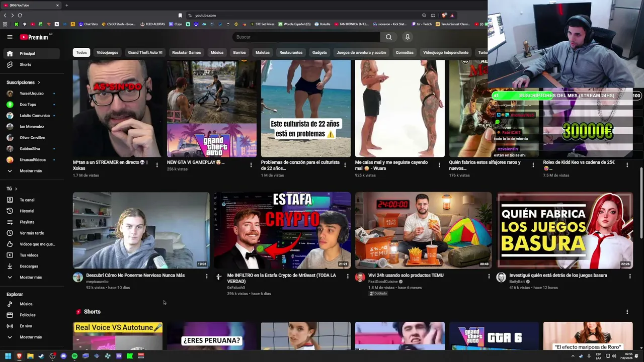644x362 pixels.
Task: Open options for Rolex de Kidd Keo short
Action: [627, 165]
